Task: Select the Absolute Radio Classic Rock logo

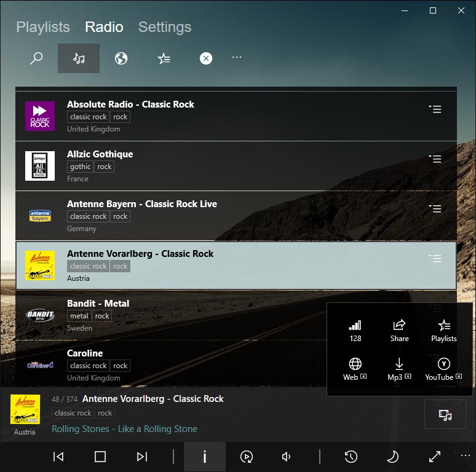Action: (x=40, y=116)
